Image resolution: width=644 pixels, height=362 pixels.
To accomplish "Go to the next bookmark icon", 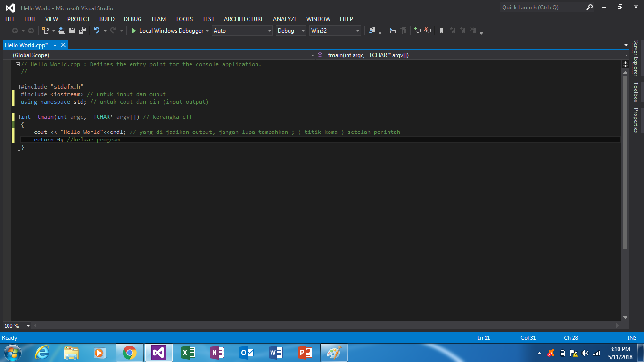I will 462,31.
